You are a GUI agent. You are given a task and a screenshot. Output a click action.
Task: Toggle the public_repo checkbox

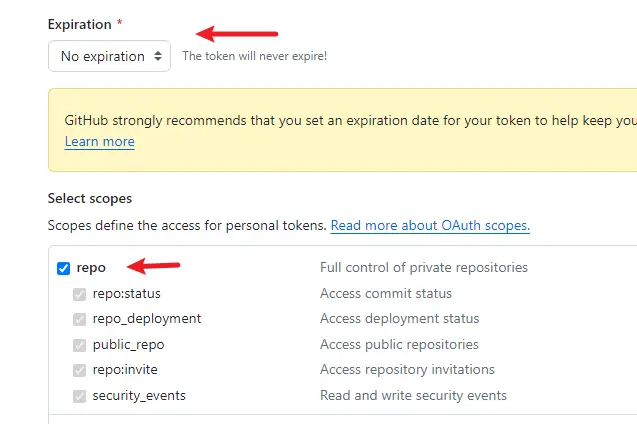79,345
